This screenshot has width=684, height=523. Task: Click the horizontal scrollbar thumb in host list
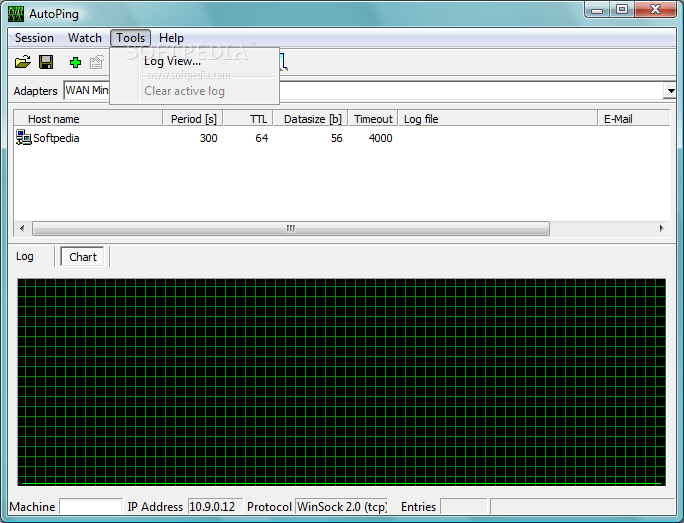tap(291, 229)
